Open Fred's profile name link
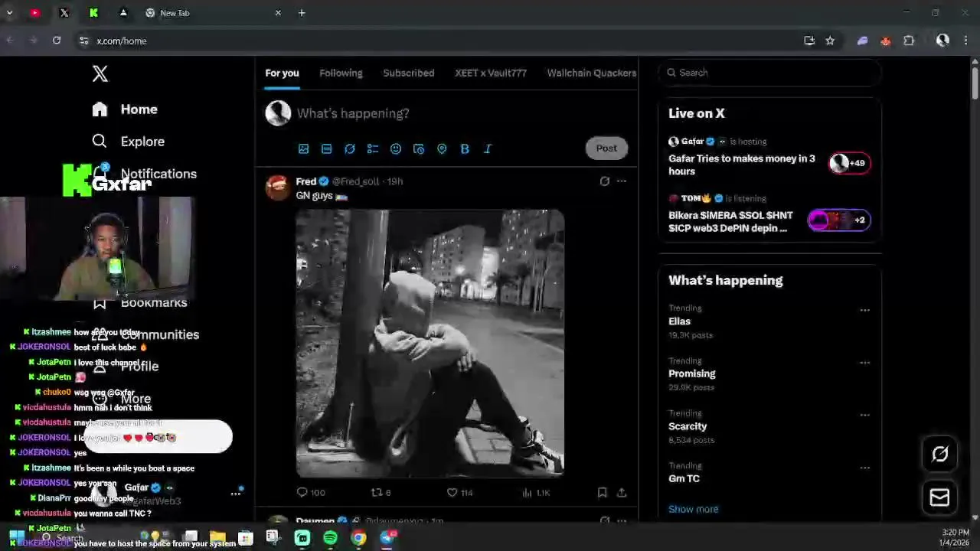 [306, 181]
